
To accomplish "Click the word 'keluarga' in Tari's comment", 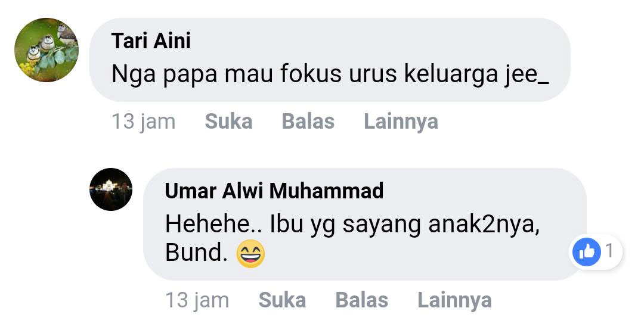I will (x=451, y=74).
